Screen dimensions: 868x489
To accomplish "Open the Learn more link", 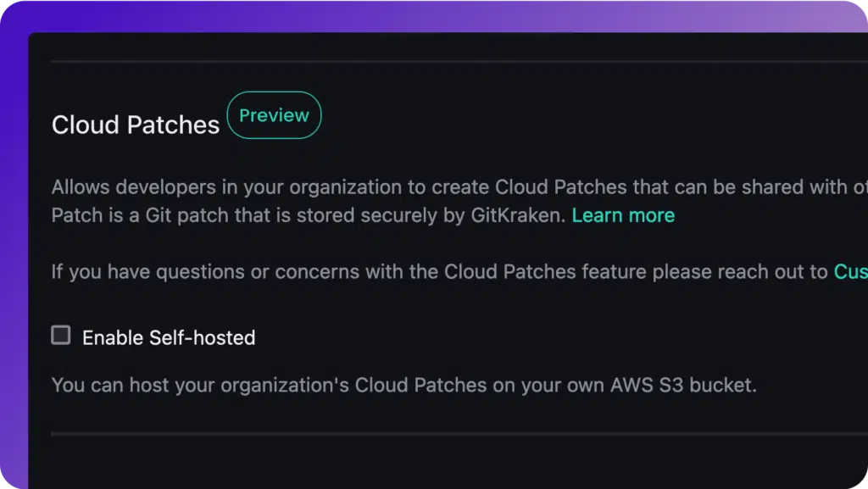I will point(623,215).
